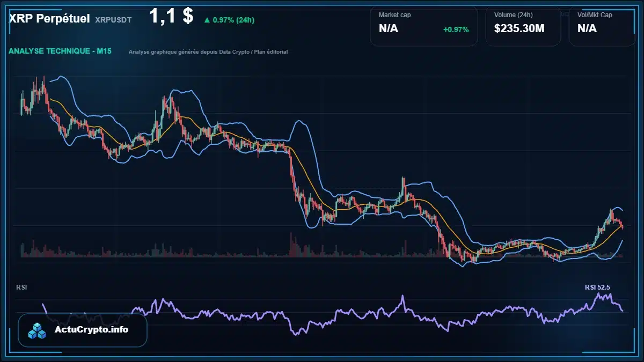
Task: Click the RSI panel label
Action: click(x=22, y=287)
